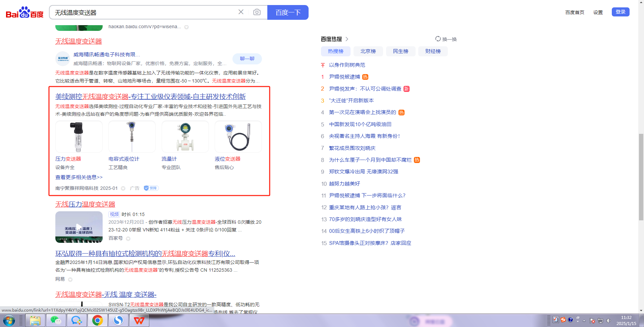Viewport: 644px width, 327px height.
Task: Show hidden tray icons arrow
Action: tap(584, 321)
